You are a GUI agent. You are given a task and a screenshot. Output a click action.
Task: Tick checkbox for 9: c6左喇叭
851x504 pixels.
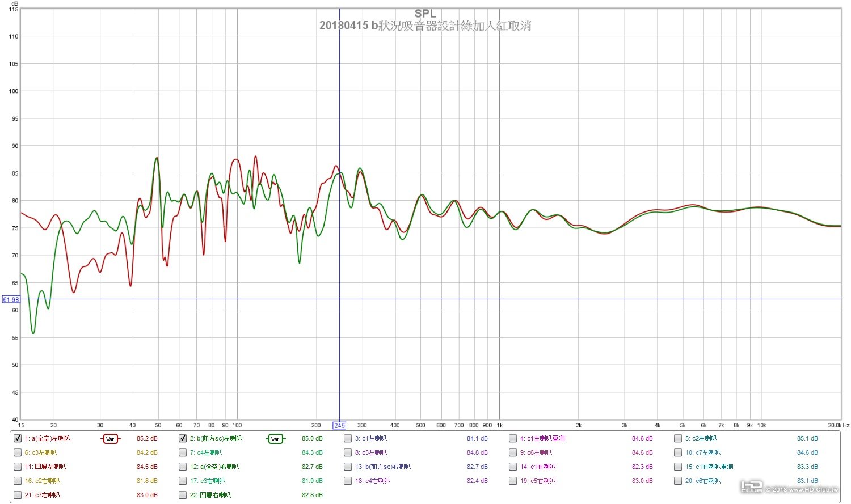click(x=513, y=452)
